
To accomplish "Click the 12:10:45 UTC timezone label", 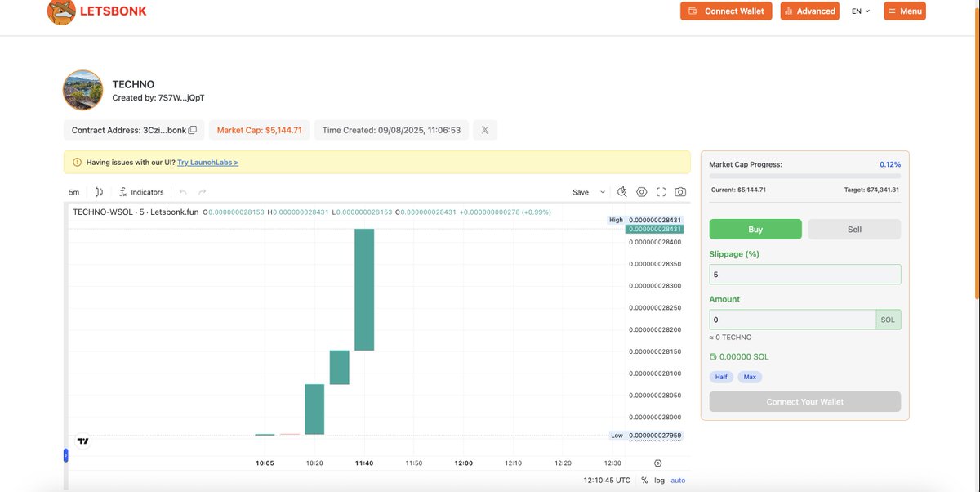I will tap(607, 481).
